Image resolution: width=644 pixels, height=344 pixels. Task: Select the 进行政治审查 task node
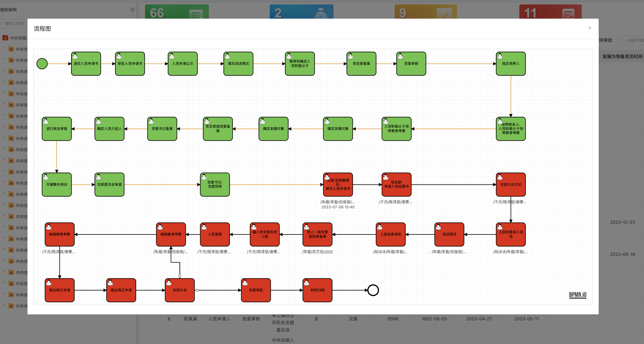point(57,129)
